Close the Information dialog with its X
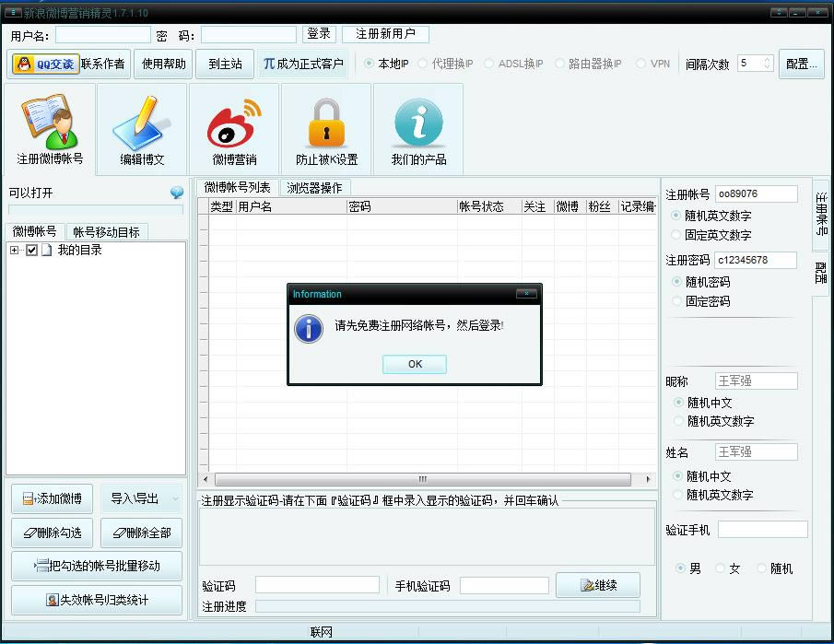This screenshot has height=644, width=834. click(x=526, y=294)
